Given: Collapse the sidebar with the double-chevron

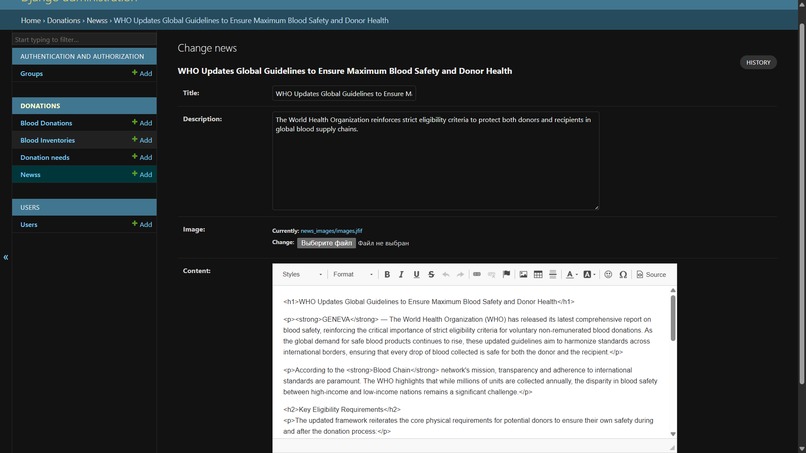Looking at the screenshot, I should 6,257.
